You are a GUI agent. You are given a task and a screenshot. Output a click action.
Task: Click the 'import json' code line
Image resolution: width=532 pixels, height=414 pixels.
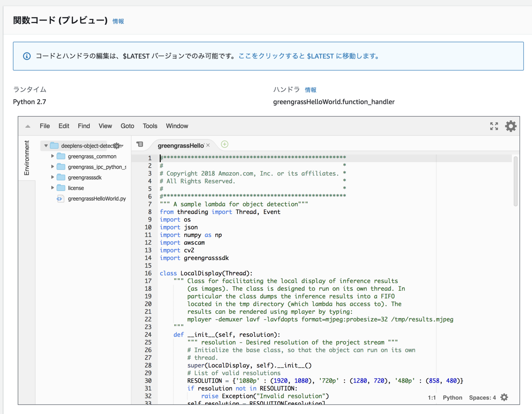coord(179,227)
